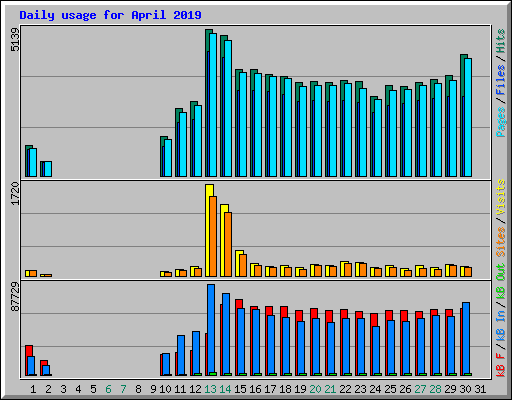Click the blue kB In bar for day 30
Screen dimensions: 512x400
466,339
